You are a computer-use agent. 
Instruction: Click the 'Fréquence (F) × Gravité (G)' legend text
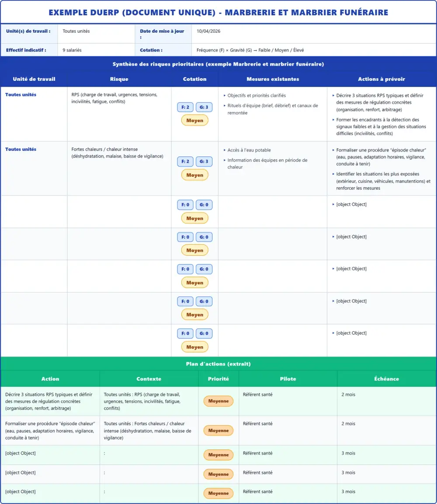click(x=250, y=50)
